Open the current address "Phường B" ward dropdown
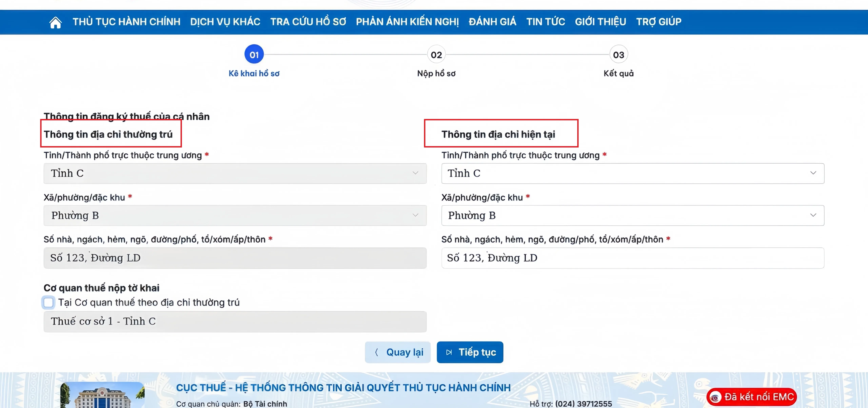The image size is (868, 408). pos(813,216)
